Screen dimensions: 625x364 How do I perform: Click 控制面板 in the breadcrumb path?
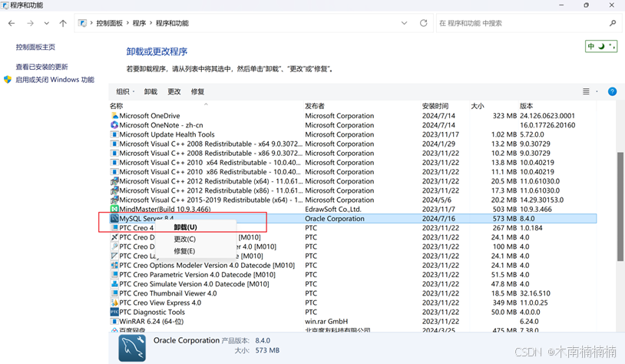click(x=109, y=23)
